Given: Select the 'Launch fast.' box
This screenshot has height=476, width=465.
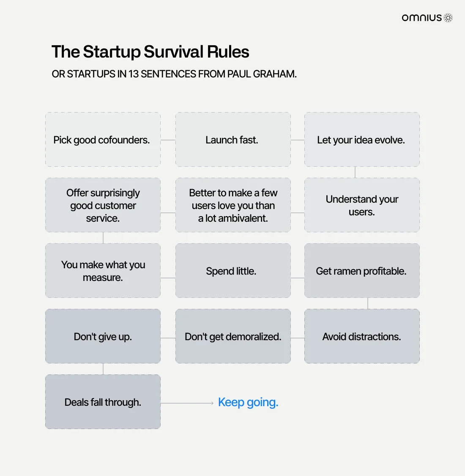Looking at the screenshot, I should (233, 139).
